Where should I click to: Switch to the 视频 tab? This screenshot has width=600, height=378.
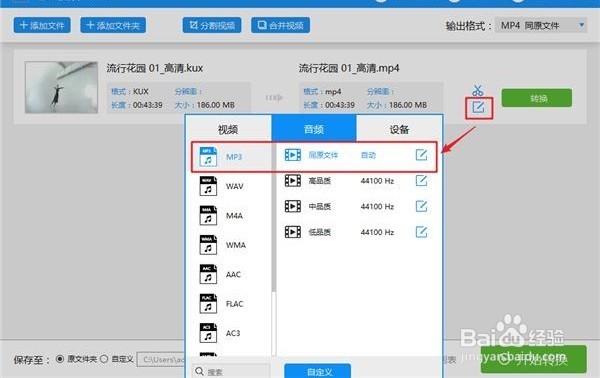tap(228, 129)
